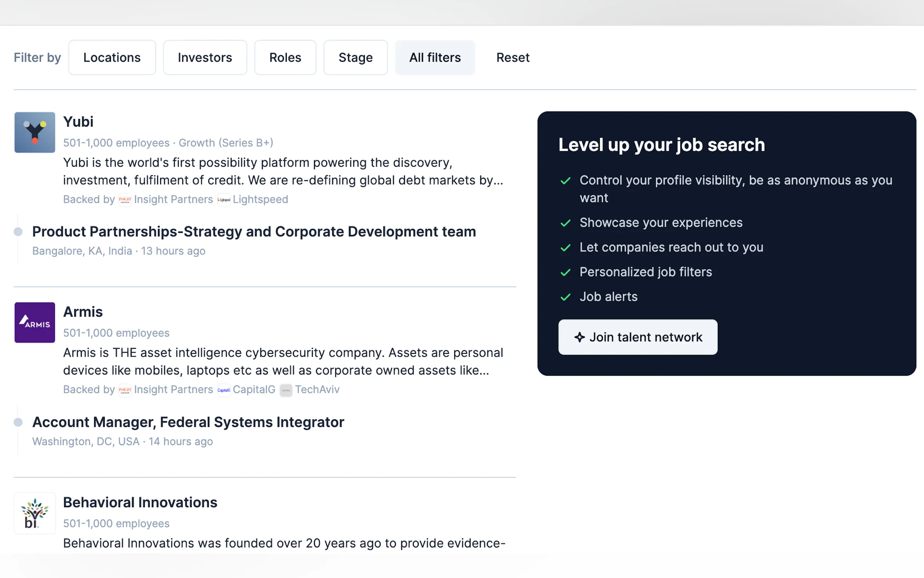Screen dimensions: 924x578
Task: Click Insight Partners icon under Armis
Action: click(125, 390)
